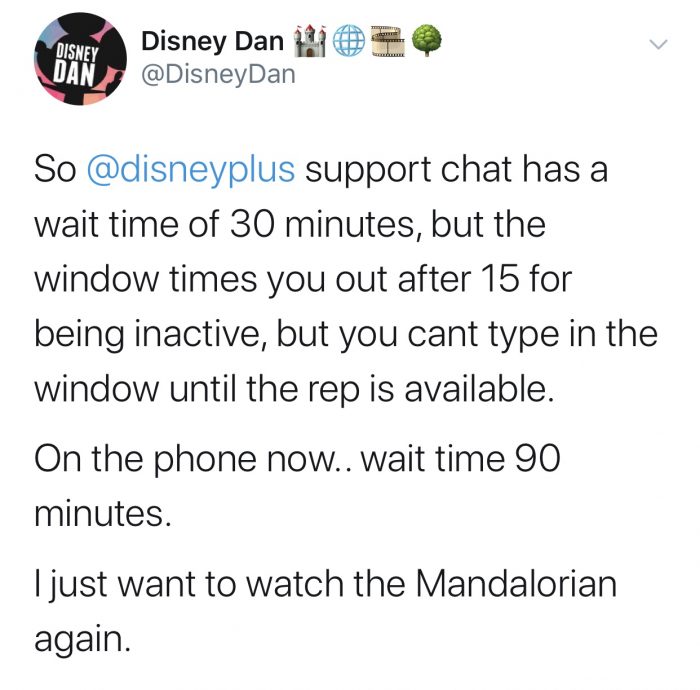Click the final word 'again.' of the tweet

(83, 639)
